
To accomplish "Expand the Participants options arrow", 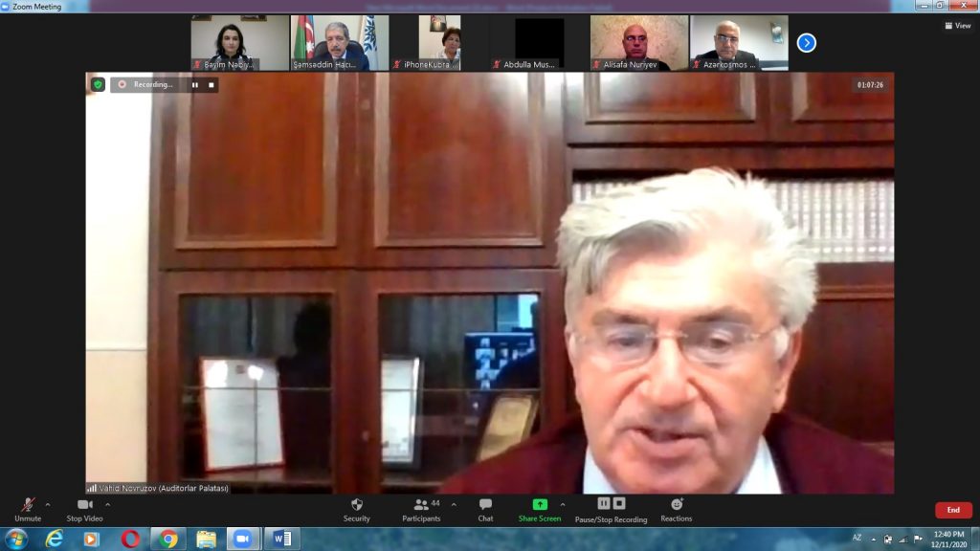I will click(x=454, y=504).
